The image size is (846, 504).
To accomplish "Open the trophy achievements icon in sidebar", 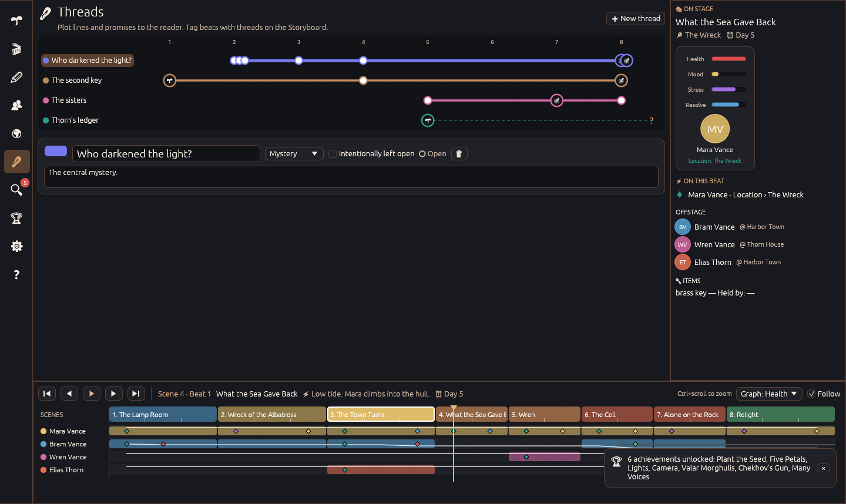I will click(x=16, y=218).
